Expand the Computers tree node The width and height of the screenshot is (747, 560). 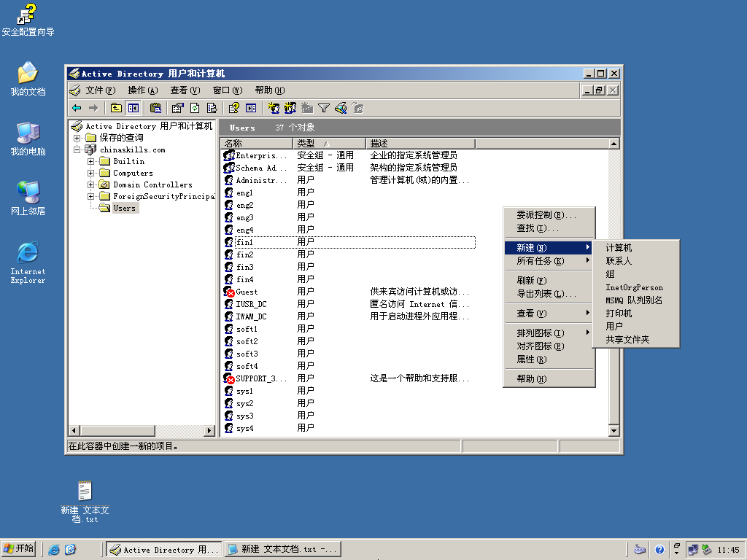pyautogui.click(x=90, y=173)
